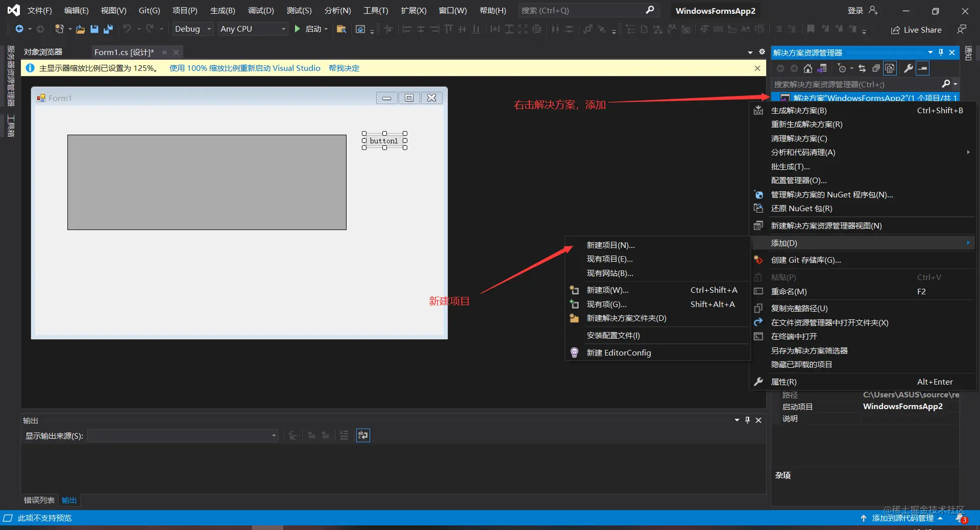The image size is (980, 530).
Task: Open the Any CPU platform dropdown
Action: click(253, 29)
